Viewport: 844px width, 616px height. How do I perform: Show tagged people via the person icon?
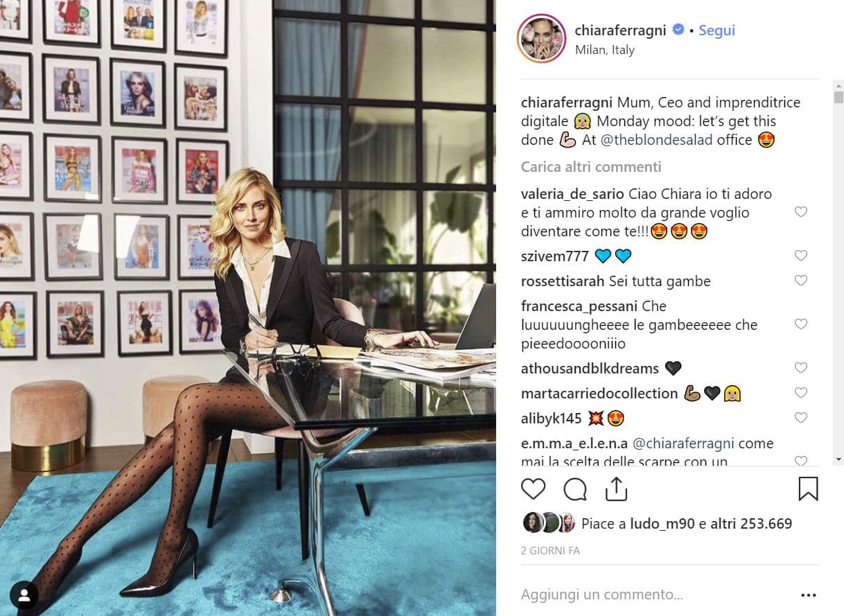(24, 595)
